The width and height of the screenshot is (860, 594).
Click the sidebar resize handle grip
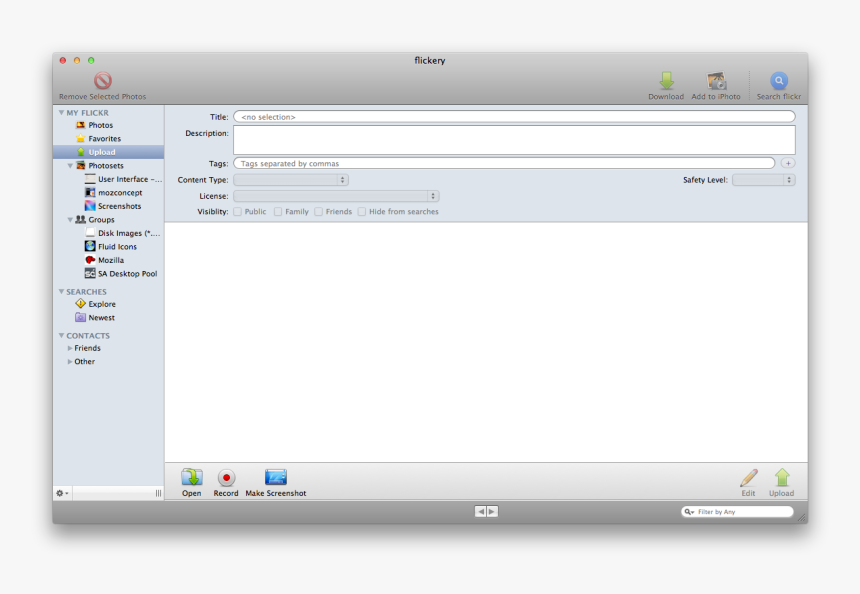click(159, 493)
